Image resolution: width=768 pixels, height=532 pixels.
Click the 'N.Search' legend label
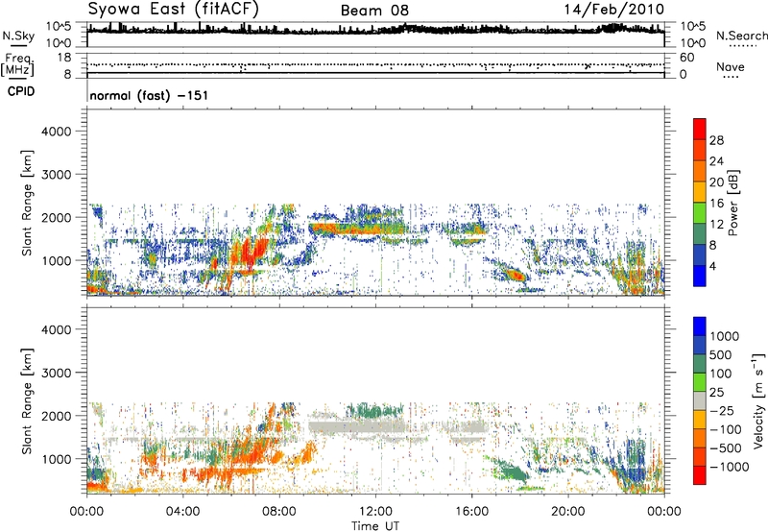(741, 36)
